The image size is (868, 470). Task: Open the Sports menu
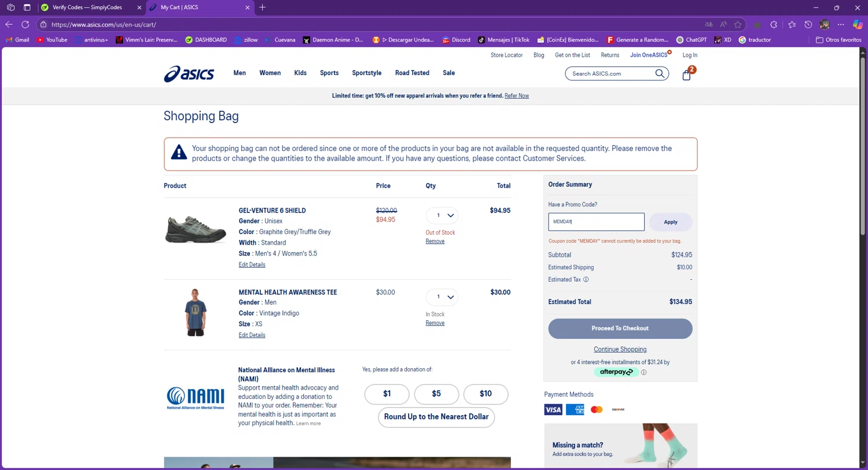[x=329, y=73]
